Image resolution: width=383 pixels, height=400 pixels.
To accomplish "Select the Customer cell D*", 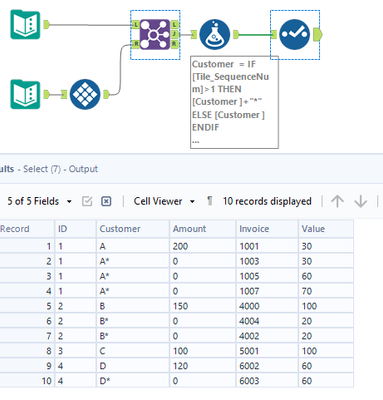I will click(133, 381).
